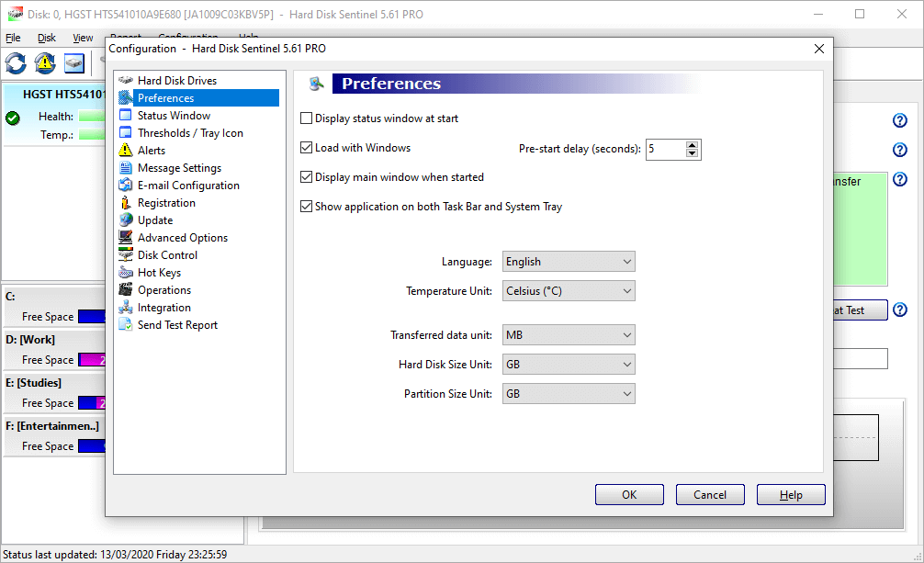Click the Advanced Options icon
924x563 pixels.
(x=126, y=237)
